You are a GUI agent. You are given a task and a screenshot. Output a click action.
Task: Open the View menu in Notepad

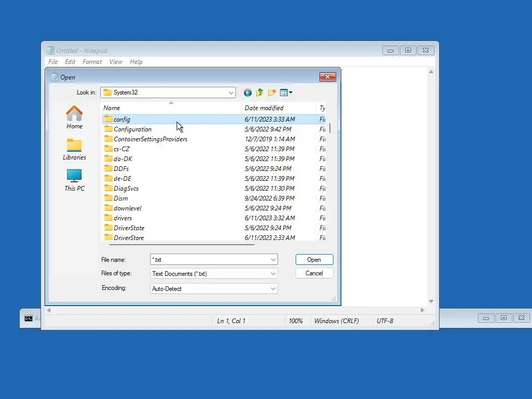click(x=116, y=62)
